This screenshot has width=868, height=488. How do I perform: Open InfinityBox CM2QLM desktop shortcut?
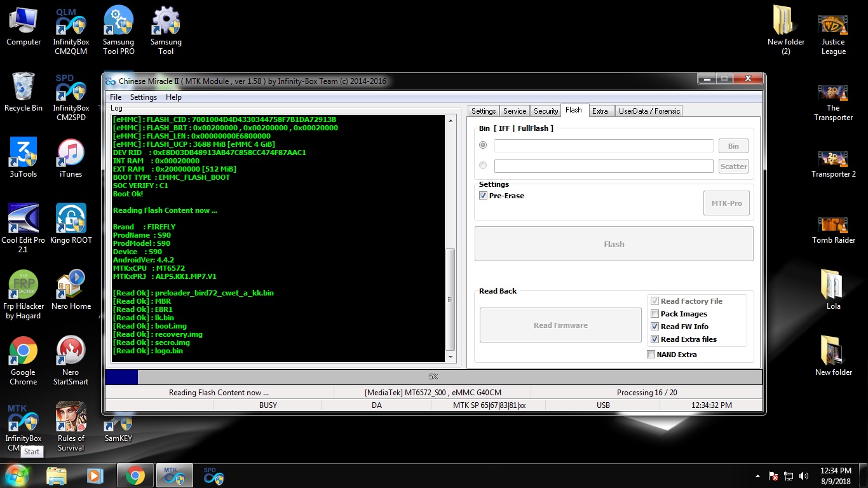coord(71,30)
